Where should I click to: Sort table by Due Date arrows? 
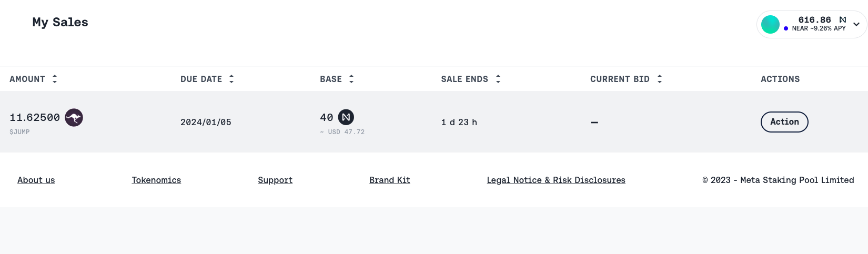point(231,79)
